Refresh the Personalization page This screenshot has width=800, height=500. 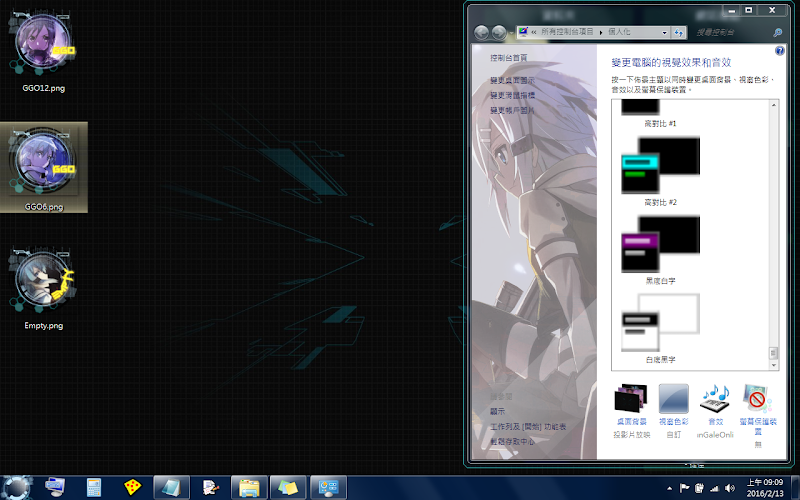pyautogui.click(x=679, y=33)
